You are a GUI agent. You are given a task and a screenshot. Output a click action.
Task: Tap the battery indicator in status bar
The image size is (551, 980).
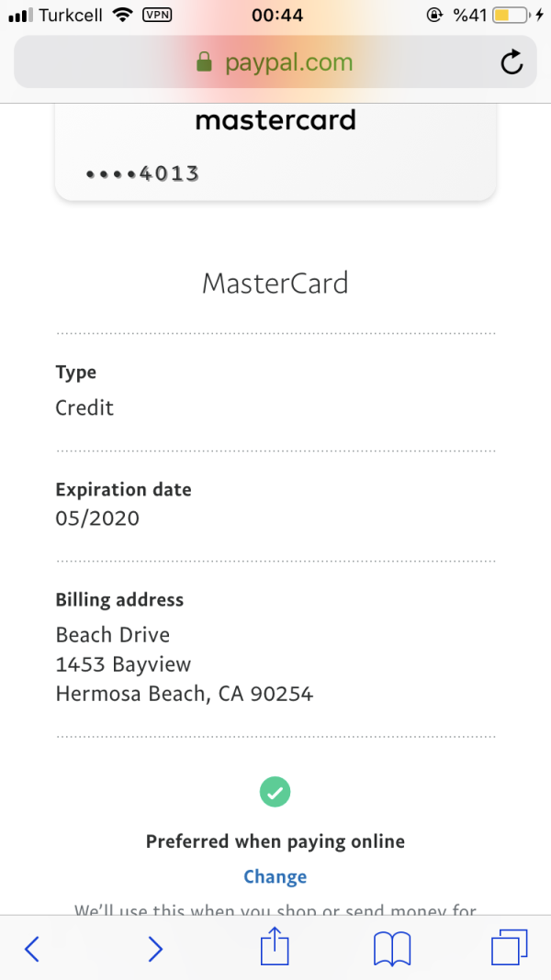coord(512,16)
